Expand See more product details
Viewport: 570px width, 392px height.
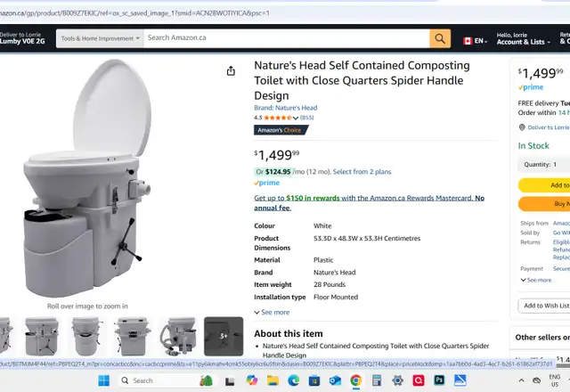coord(272,313)
